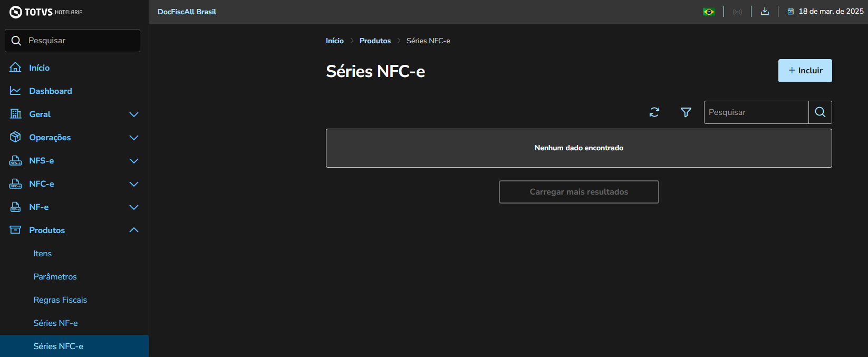Expand the Operações menu chevron

[134, 138]
